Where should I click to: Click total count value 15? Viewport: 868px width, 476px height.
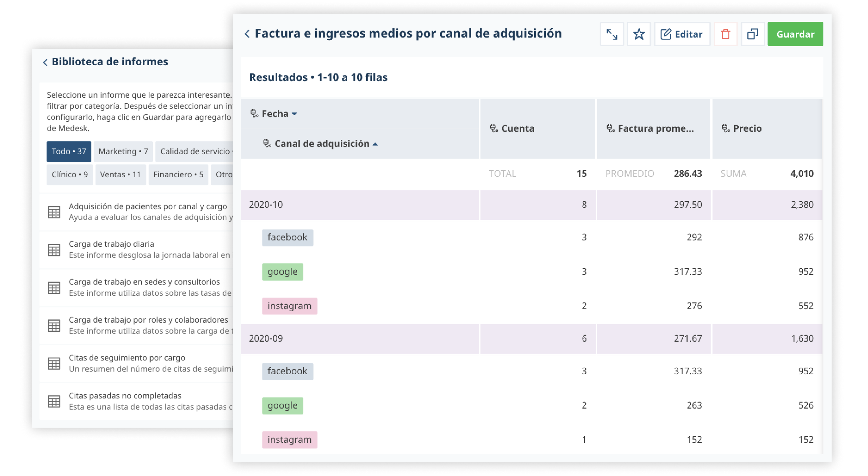582,174
